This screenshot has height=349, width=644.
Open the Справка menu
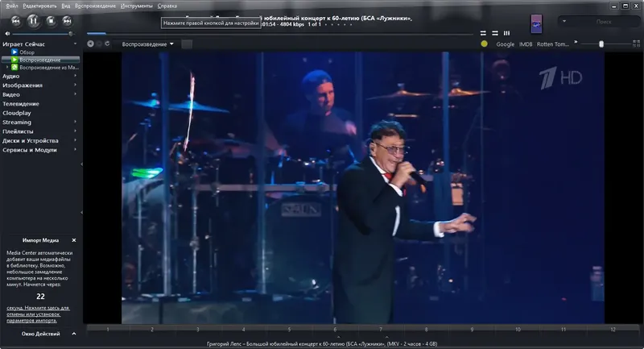tap(167, 6)
